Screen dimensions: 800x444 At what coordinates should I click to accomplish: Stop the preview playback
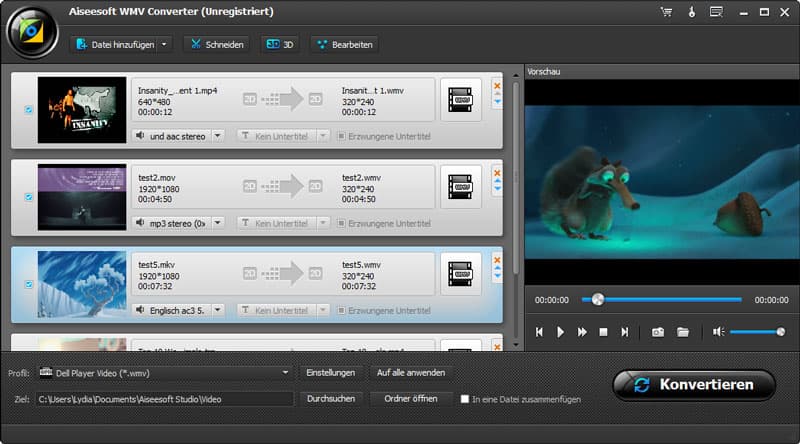pyautogui.click(x=603, y=332)
